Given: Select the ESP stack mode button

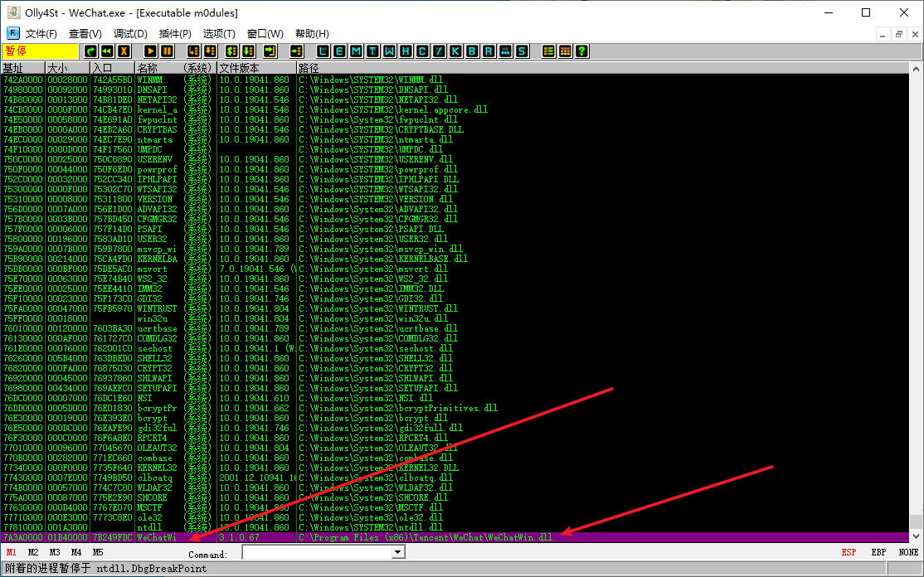Looking at the screenshot, I should 849,552.
